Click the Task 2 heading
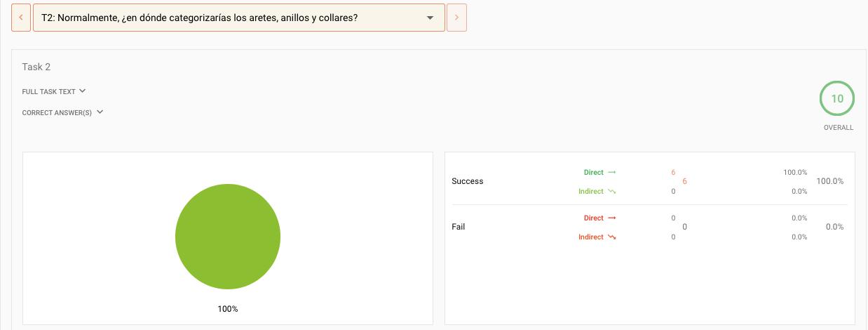 pyautogui.click(x=36, y=67)
